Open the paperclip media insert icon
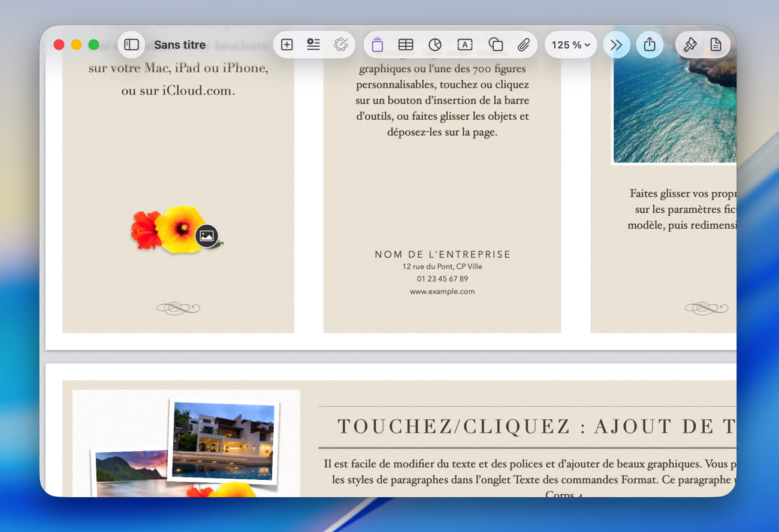 click(x=524, y=45)
